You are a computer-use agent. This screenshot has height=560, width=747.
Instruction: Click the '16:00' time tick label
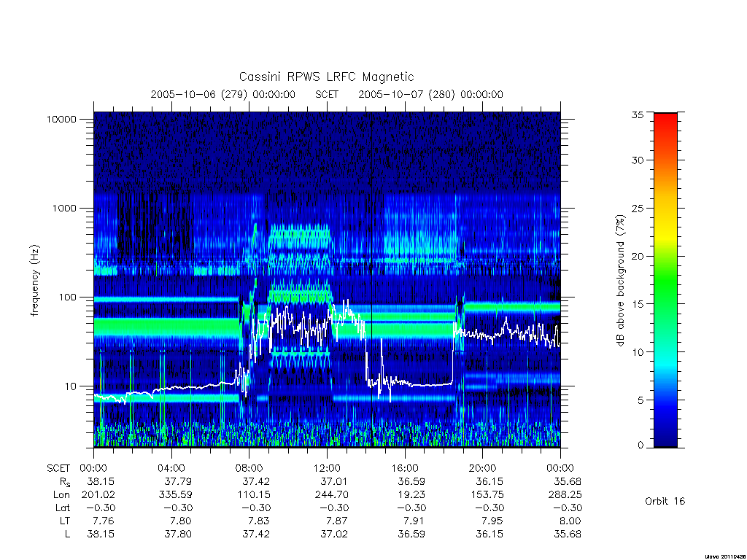pos(405,468)
